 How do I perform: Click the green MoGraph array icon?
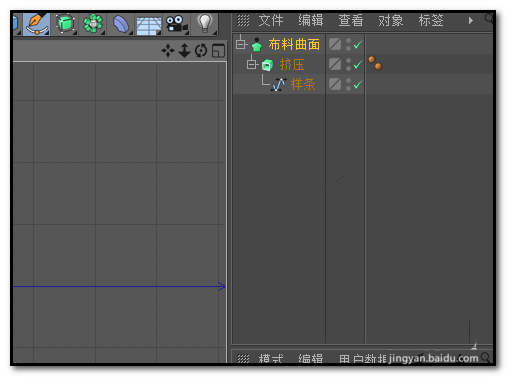pyautogui.click(x=93, y=24)
